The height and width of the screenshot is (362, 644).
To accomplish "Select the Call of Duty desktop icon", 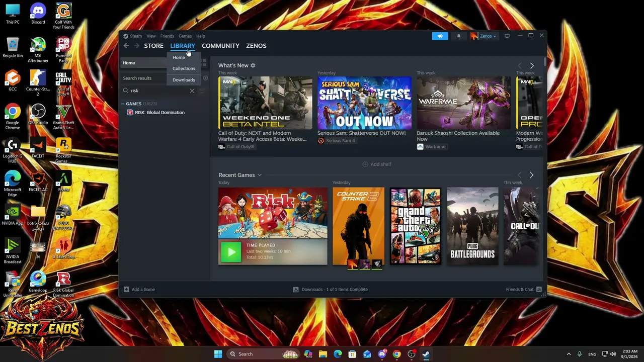I will click(63, 83).
